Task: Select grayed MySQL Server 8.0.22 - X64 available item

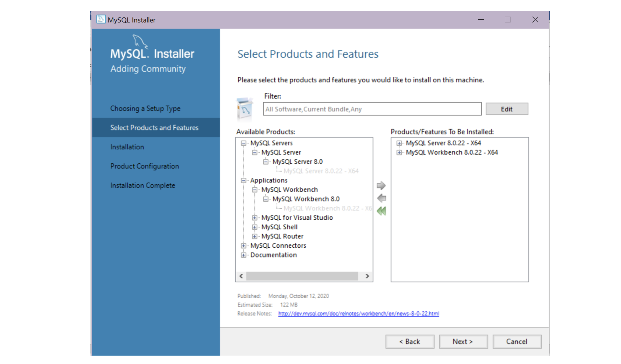Action: (321, 171)
